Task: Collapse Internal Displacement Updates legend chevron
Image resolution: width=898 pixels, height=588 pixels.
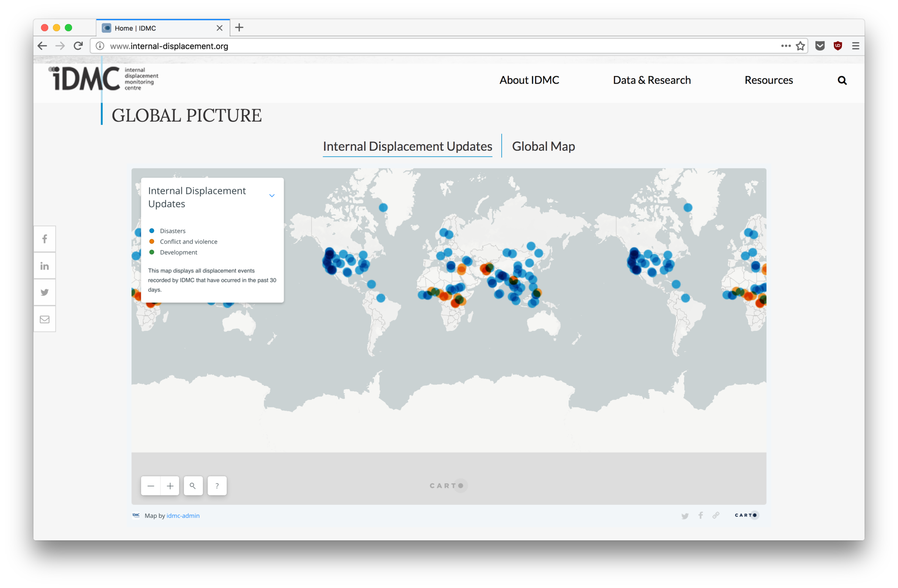Action: tap(272, 196)
